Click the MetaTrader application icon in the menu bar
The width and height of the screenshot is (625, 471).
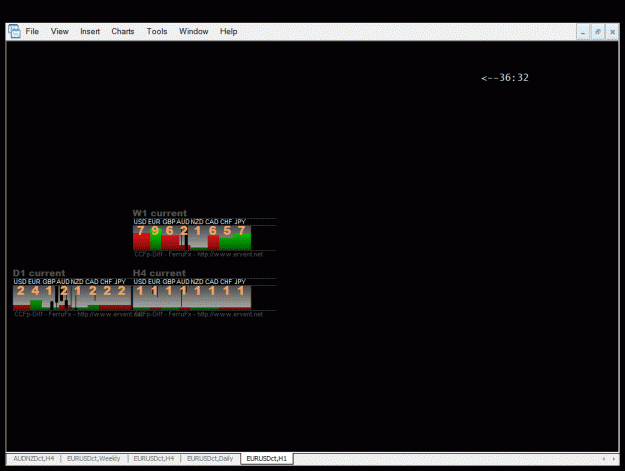15,31
